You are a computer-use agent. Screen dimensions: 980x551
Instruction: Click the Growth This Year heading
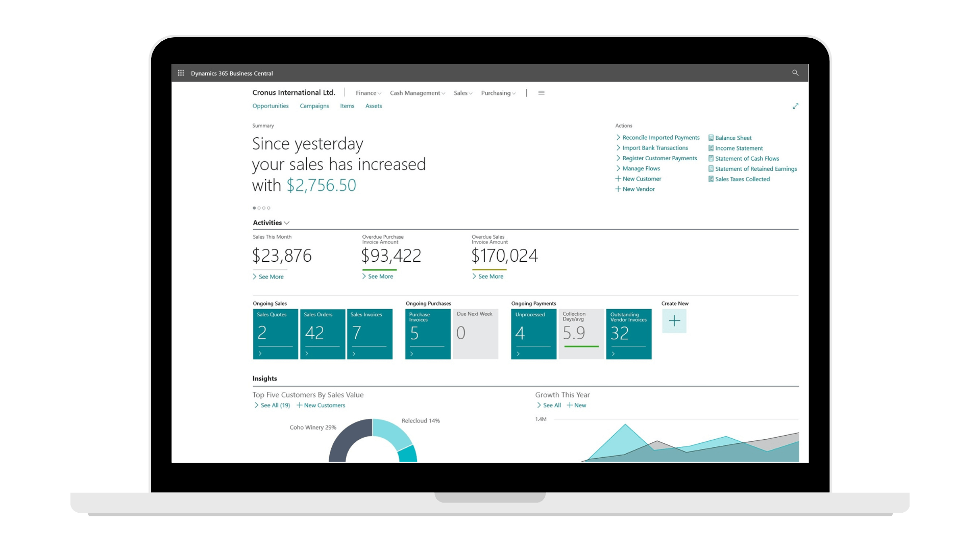[562, 395]
